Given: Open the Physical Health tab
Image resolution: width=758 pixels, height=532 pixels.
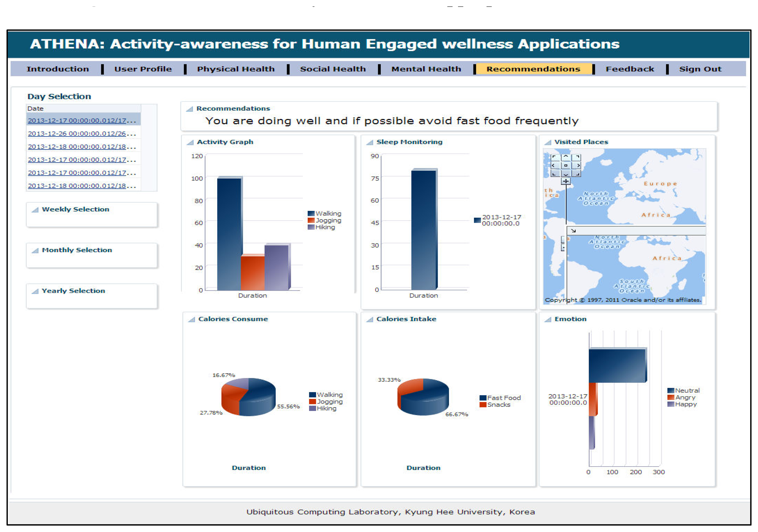Looking at the screenshot, I should [236, 69].
